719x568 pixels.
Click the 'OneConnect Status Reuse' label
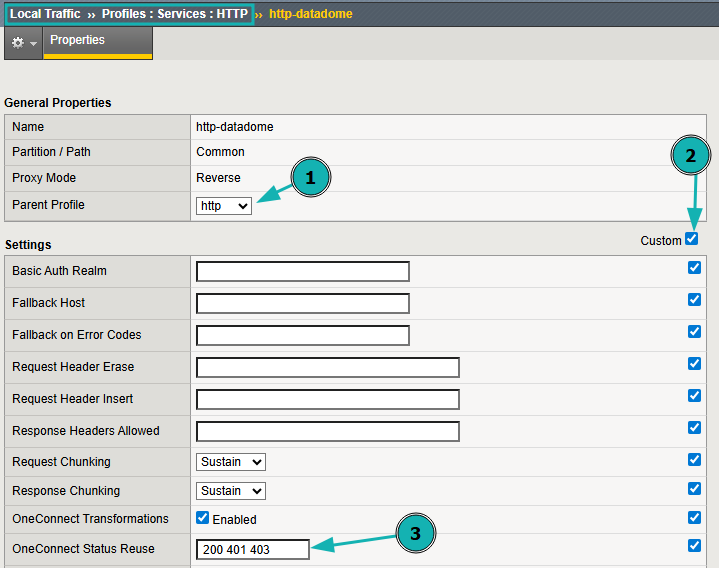(x=83, y=549)
